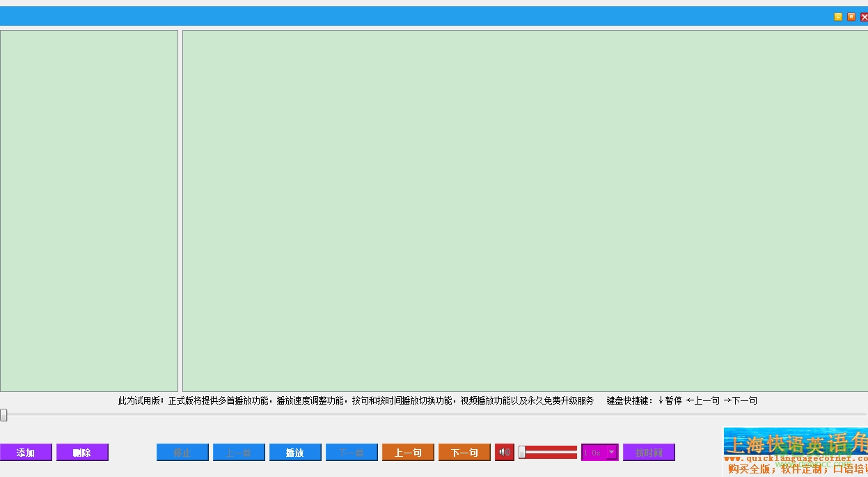Skip to next track with 下一首
Image resolution: width=868 pixels, height=477 pixels.
point(352,453)
